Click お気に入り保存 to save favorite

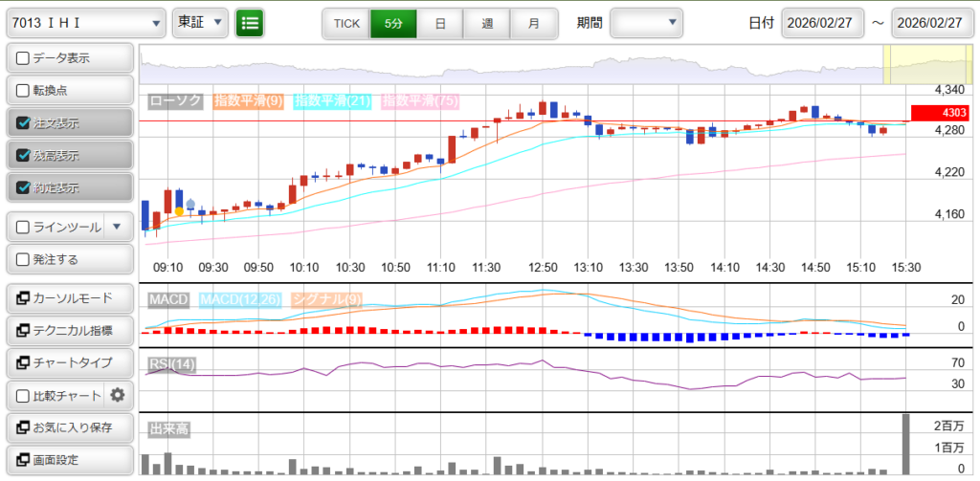[x=69, y=427]
